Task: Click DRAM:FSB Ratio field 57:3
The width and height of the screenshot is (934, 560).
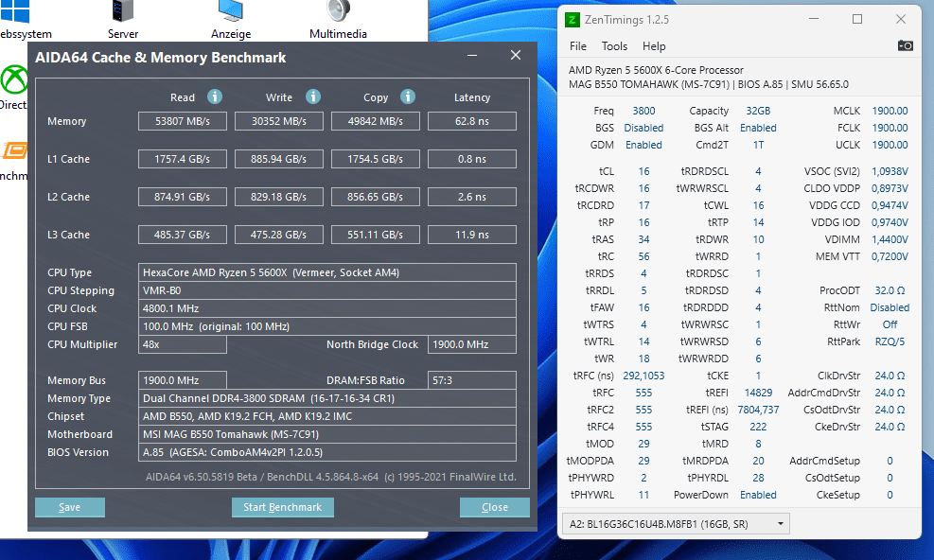Action: [x=472, y=380]
